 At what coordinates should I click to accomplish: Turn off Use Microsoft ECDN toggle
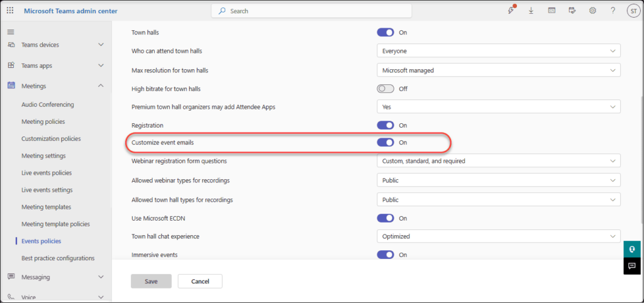(x=386, y=218)
